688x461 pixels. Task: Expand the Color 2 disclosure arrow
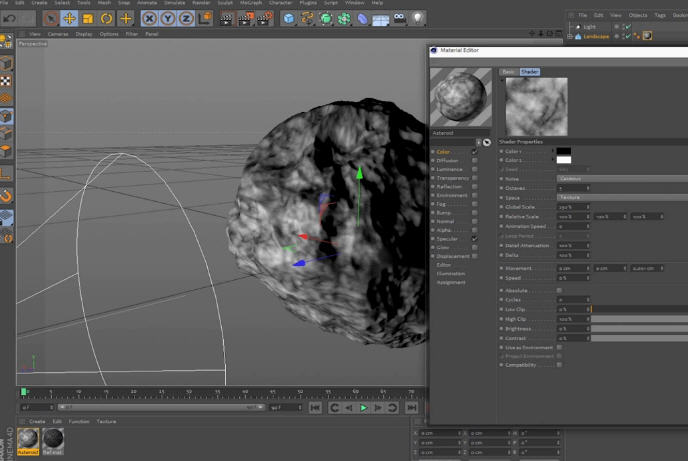click(x=552, y=160)
